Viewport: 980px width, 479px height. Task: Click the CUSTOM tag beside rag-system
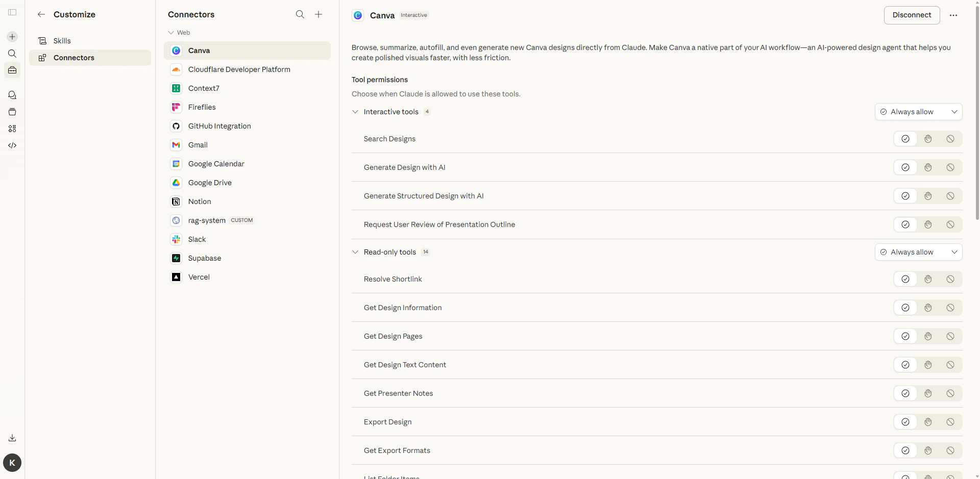point(242,220)
